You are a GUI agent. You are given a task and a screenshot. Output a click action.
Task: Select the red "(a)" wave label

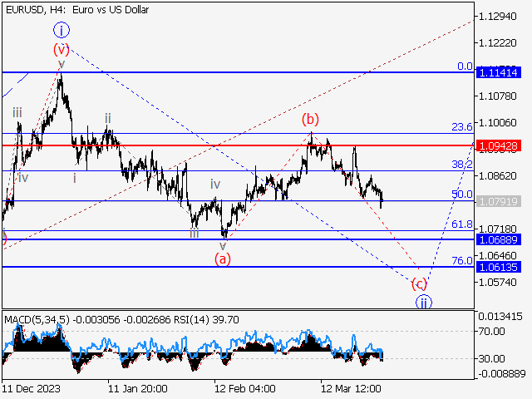click(x=223, y=259)
